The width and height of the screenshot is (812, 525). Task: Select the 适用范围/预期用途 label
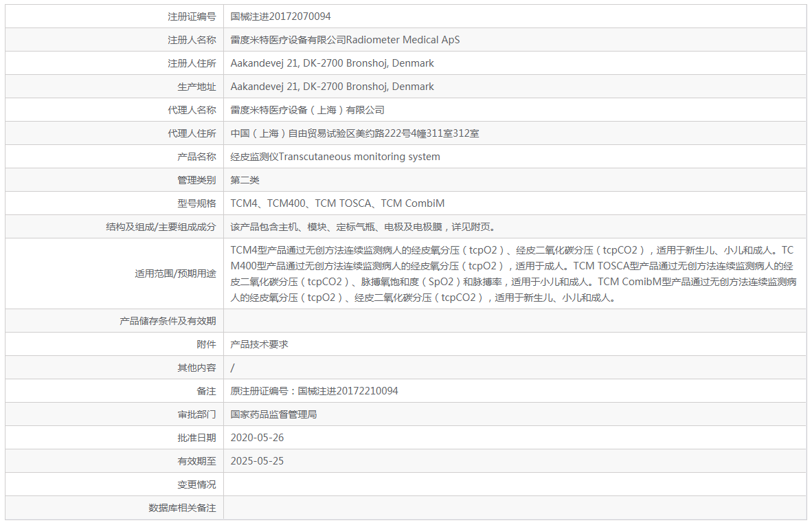click(x=176, y=273)
